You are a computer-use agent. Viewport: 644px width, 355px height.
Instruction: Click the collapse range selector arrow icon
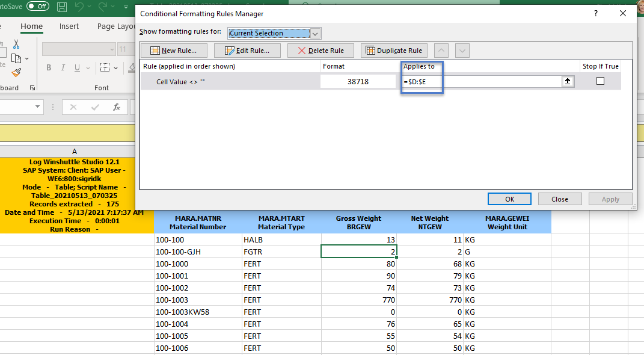(x=568, y=81)
